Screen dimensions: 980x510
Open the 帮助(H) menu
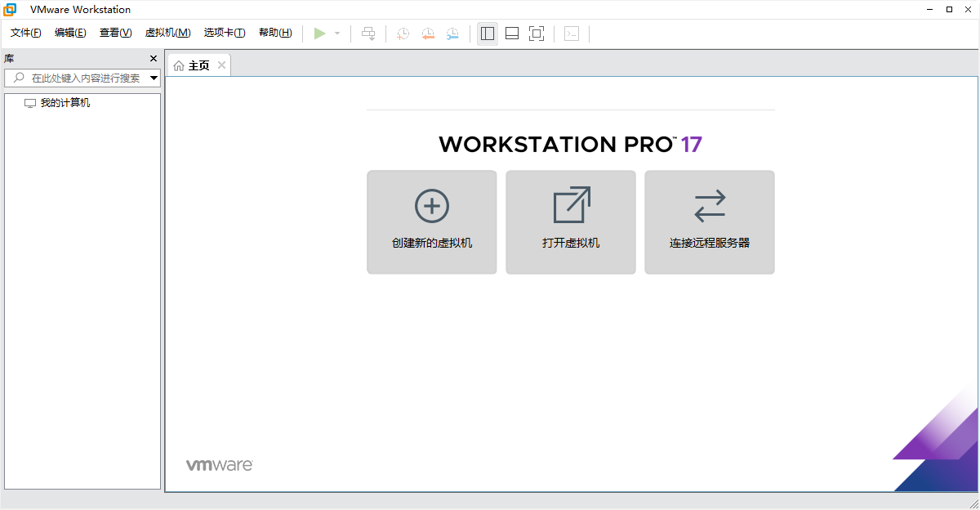(275, 33)
